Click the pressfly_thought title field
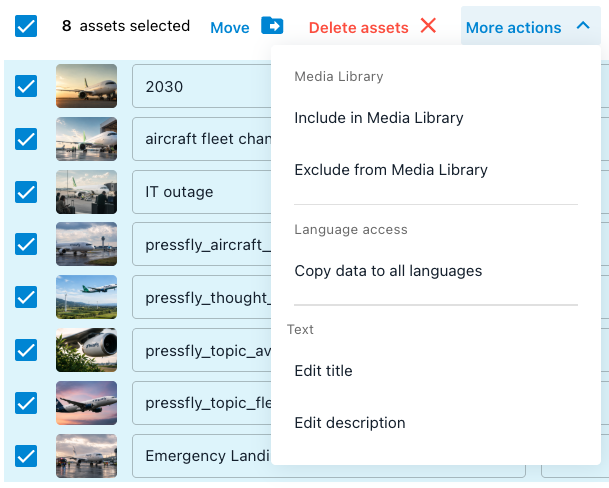609x488 pixels. coord(202,297)
